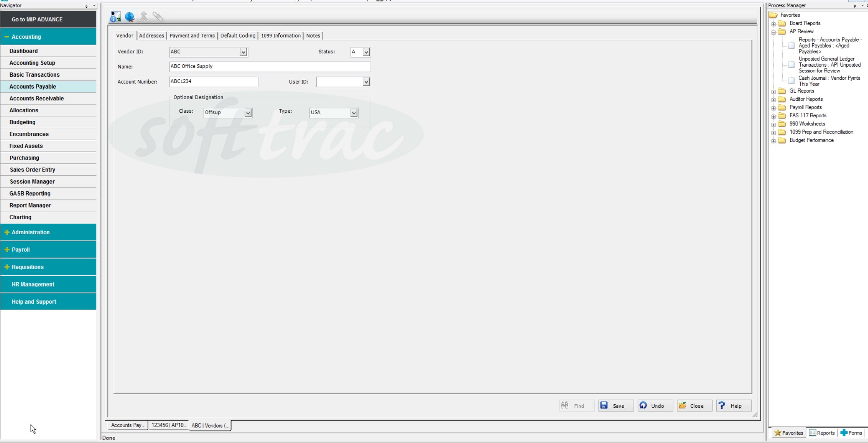Open Help and Support section
Screen dimensions: 868x443
[x=48, y=302]
